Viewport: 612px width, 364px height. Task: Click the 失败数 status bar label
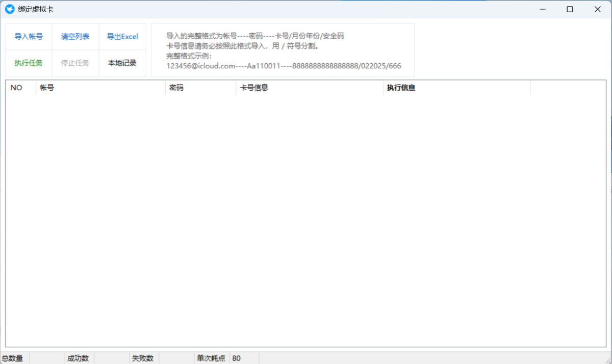pos(143,358)
